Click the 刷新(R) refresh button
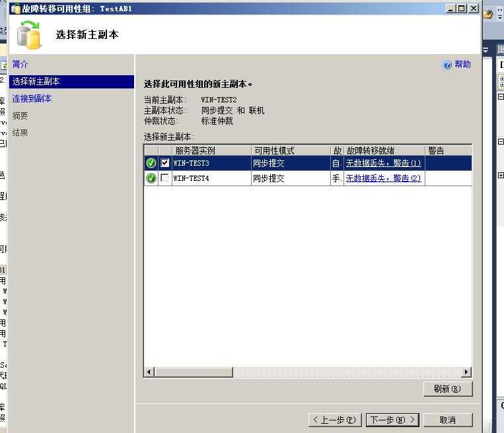This screenshot has height=433, width=504. (448, 389)
